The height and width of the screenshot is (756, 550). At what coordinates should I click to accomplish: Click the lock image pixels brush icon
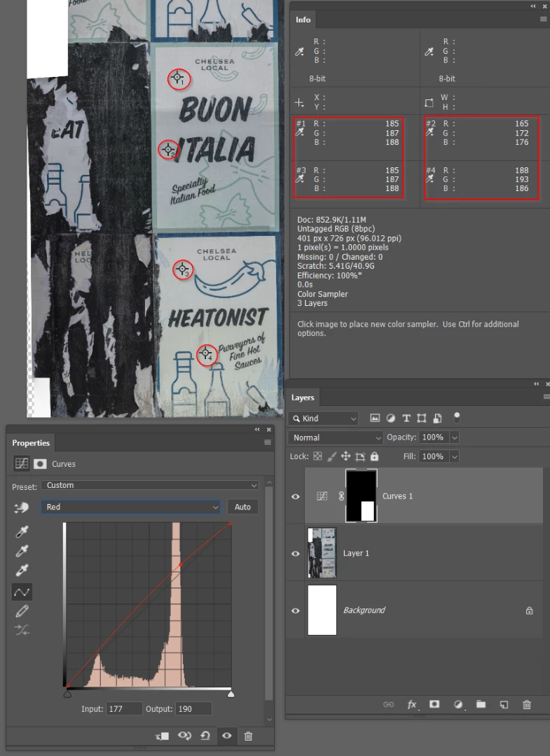[332, 456]
